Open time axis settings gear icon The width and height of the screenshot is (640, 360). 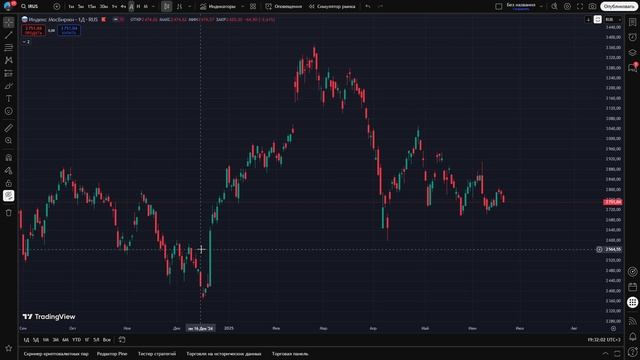pyautogui.click(x=613, y=328)
